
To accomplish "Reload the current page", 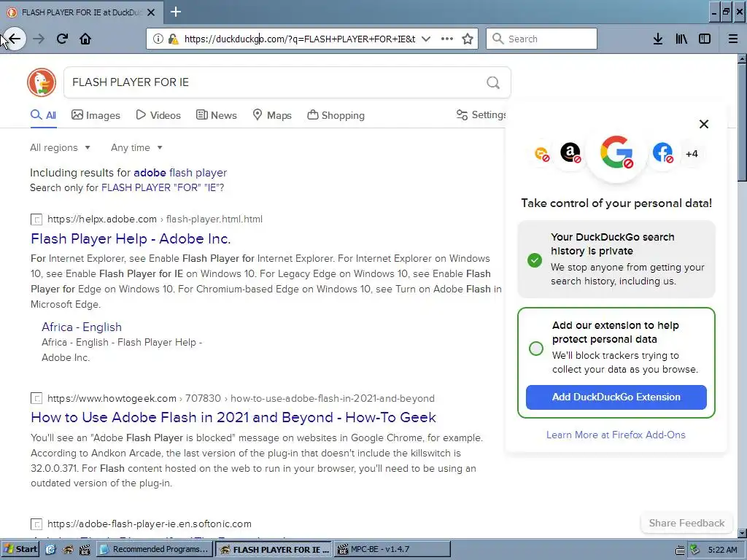I will point(62,39).
